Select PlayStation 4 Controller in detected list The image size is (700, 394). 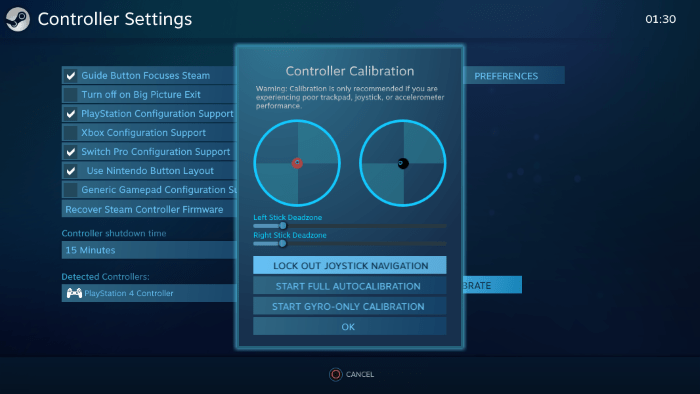149,293
